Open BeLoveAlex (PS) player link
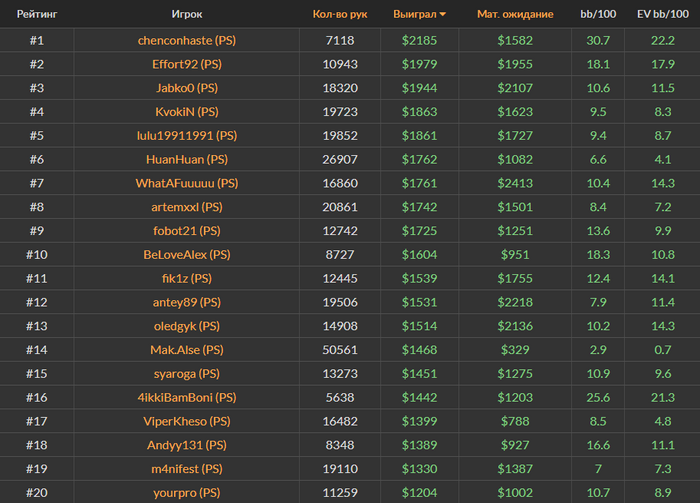700x503 pixels. pyautogui.click(x=186, y=255)
